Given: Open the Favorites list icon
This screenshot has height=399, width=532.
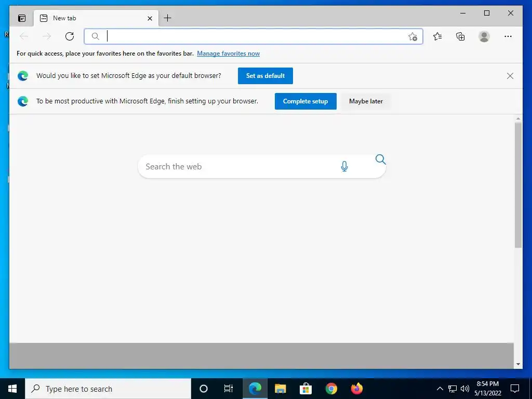Looking at the screenshot, I should point(437,36).
